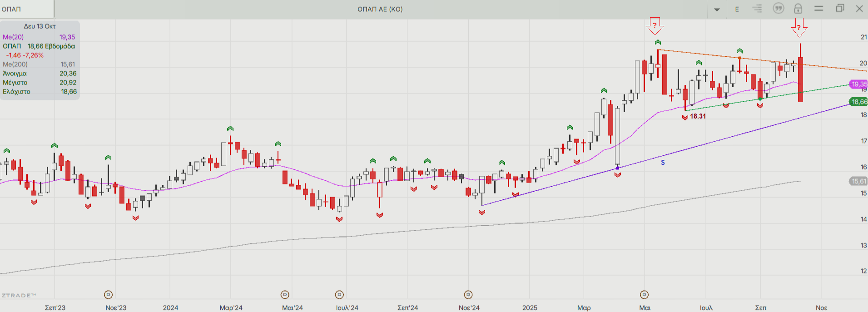Click the dividend marker near Νοε'24
This screenshot has height=312, width=868.
tap(468, 295)
